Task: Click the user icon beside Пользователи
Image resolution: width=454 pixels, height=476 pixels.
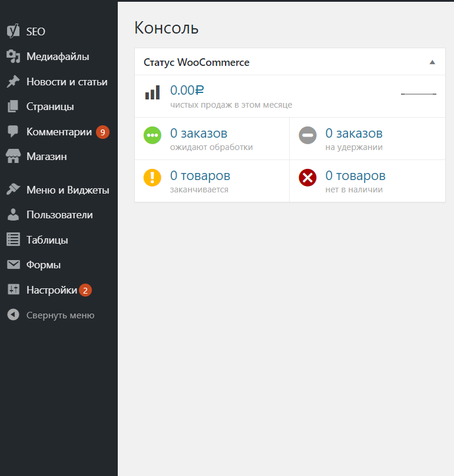Action: pos(13,215)
